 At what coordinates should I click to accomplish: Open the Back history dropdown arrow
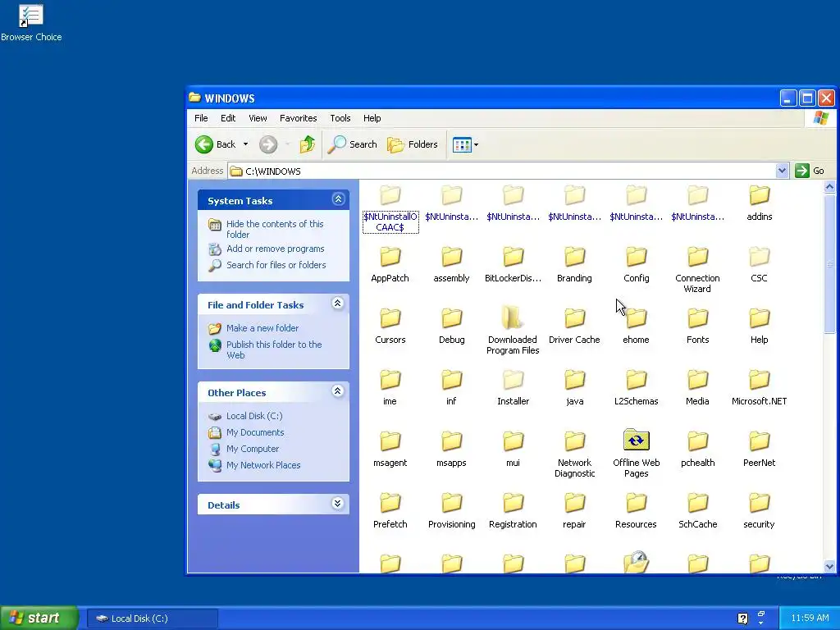coord(245,144)
